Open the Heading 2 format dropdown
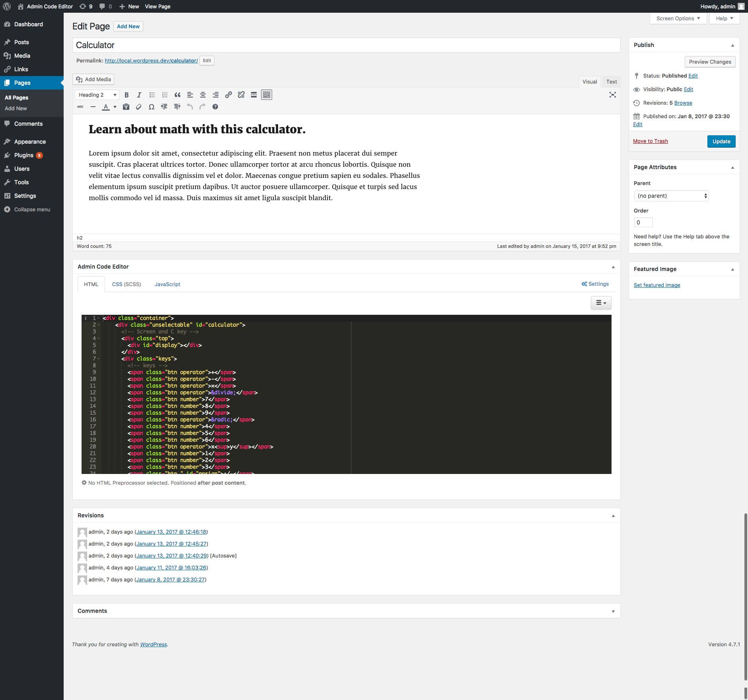Screen dimensions: 748x700 (x=97, y=95)
